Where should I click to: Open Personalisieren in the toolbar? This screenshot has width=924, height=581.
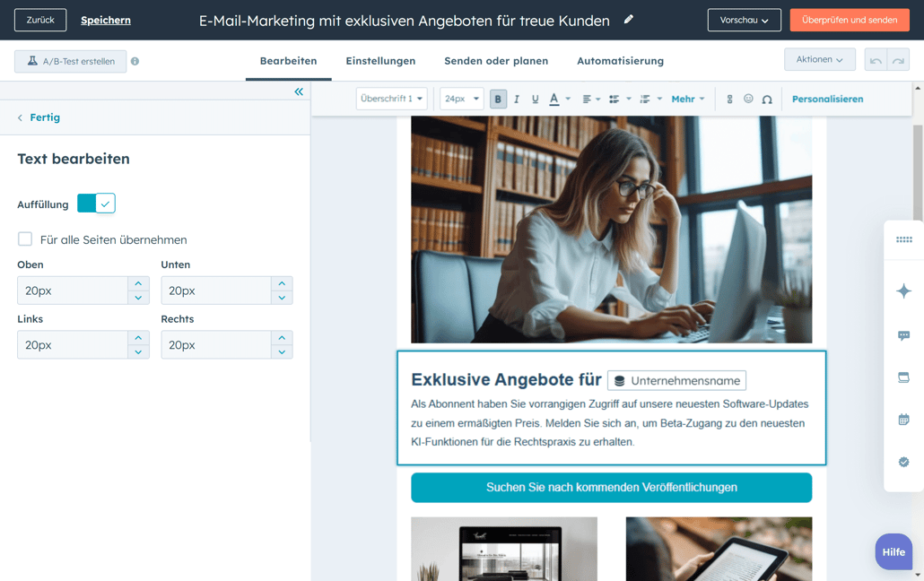tap(826, 99)
